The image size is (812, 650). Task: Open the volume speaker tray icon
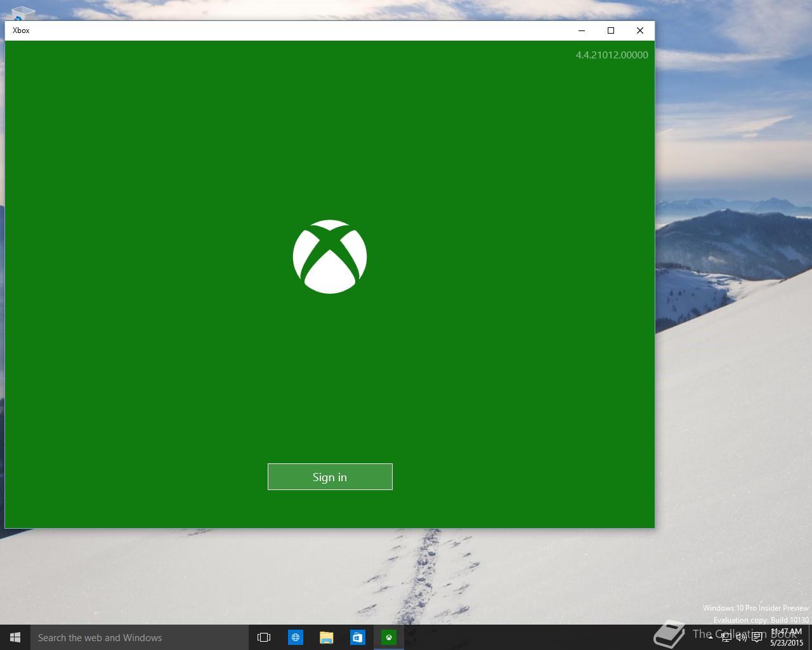point(741,637)
